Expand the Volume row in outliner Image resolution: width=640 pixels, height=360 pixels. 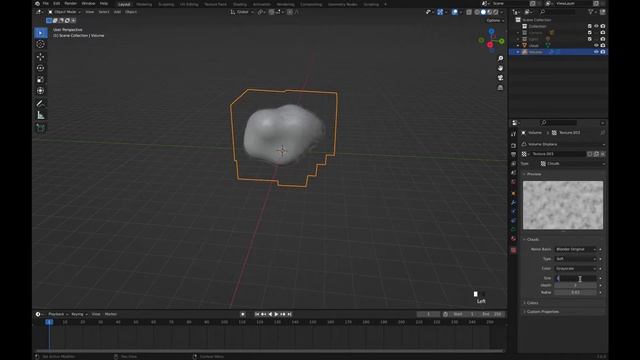tap(518, 52)
